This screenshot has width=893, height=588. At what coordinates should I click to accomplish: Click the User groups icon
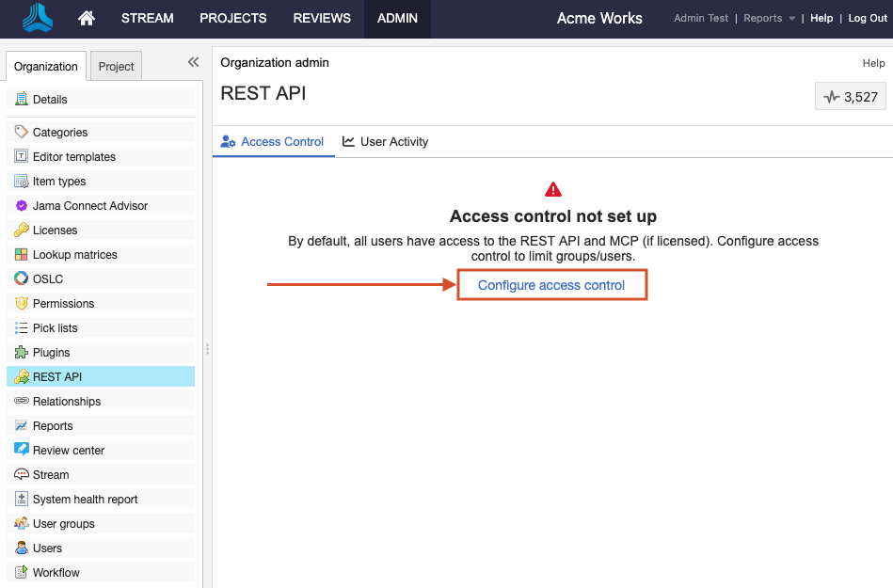pos(21,523)
